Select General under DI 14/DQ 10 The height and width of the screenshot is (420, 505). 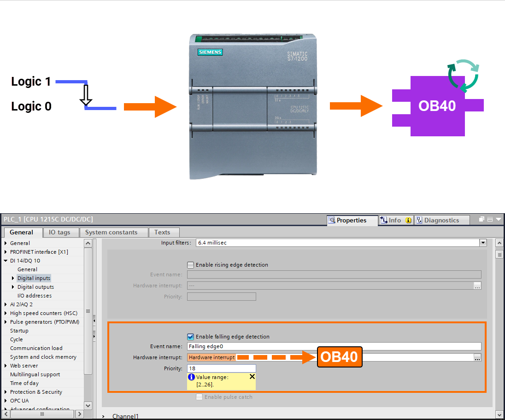(27, 269)
